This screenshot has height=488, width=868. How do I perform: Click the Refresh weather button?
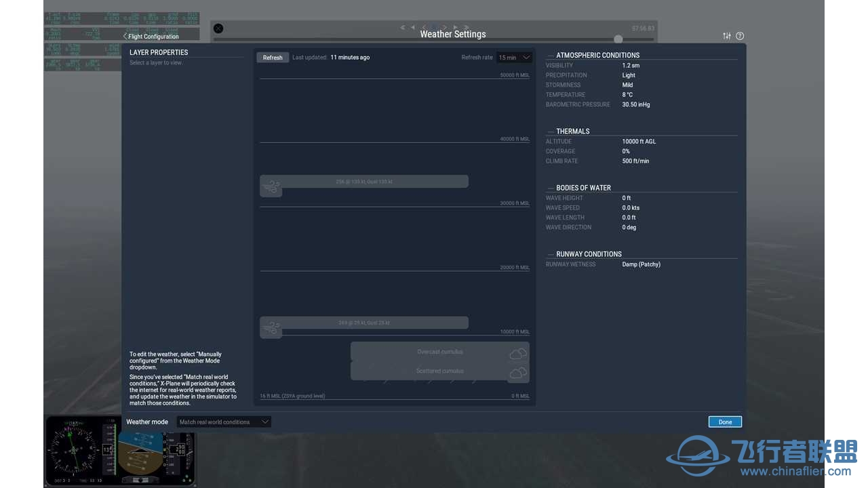tap(273, 58)
